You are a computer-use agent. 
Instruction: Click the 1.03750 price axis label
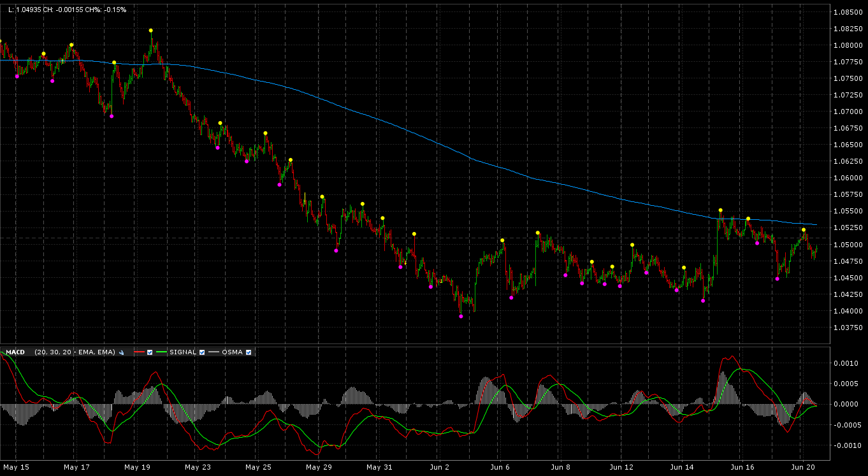click(848, 328)
